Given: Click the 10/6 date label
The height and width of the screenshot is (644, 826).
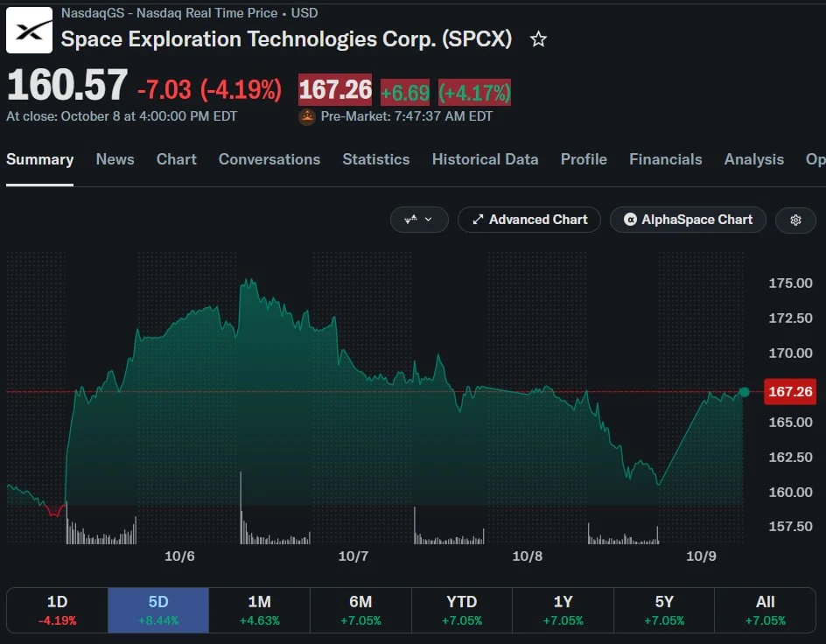Looking at the screenshot, I should coord(179,556).
